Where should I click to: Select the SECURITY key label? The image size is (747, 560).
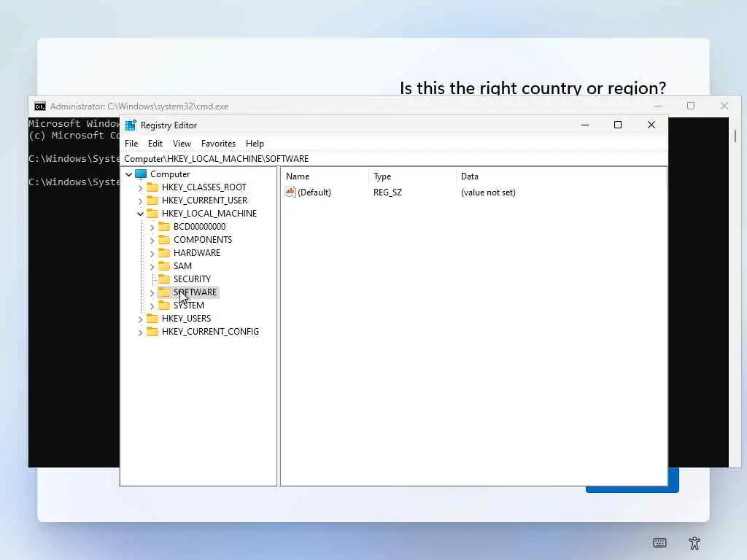click(x=192, y=279)
